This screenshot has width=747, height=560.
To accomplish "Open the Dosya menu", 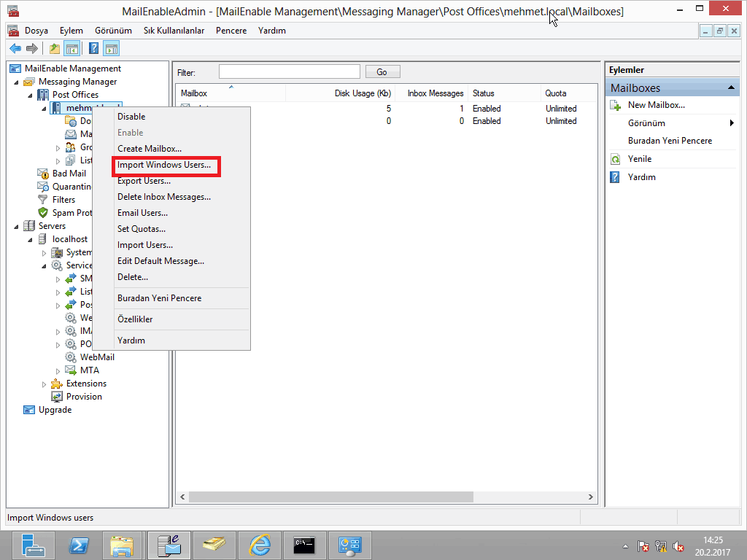I will point(36,31).
